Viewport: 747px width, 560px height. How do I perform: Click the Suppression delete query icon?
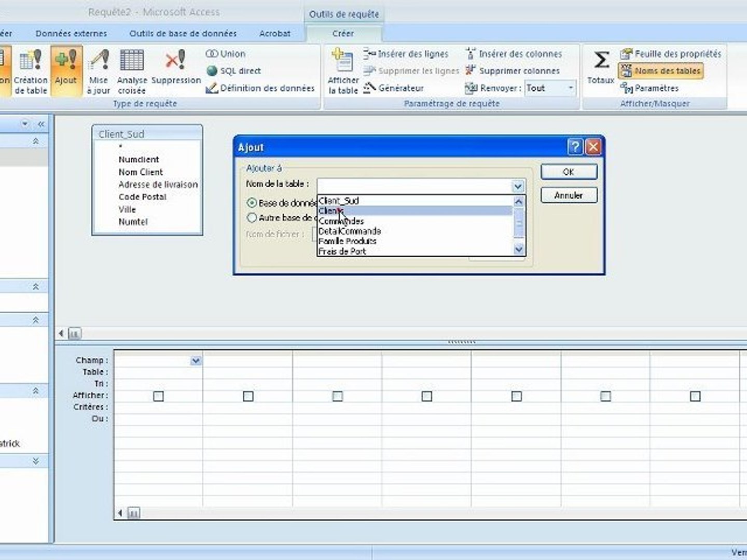pyautogui.click(x=176, y=67)
